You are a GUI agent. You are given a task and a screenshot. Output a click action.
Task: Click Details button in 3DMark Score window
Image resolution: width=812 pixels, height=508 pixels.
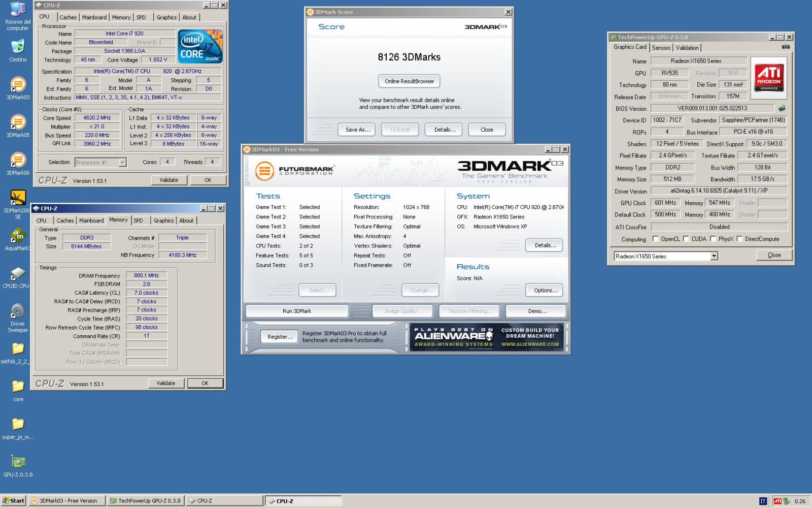[x=445, y=130]
